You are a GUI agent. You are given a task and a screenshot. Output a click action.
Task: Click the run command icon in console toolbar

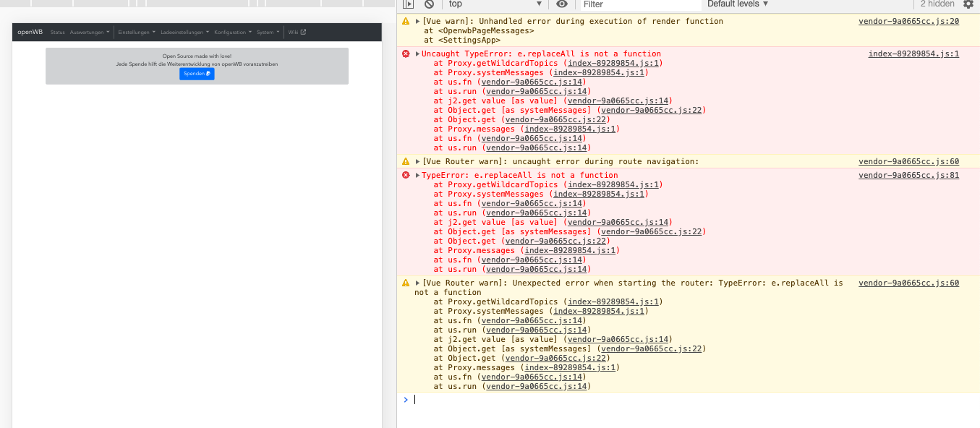coord(406,5)
